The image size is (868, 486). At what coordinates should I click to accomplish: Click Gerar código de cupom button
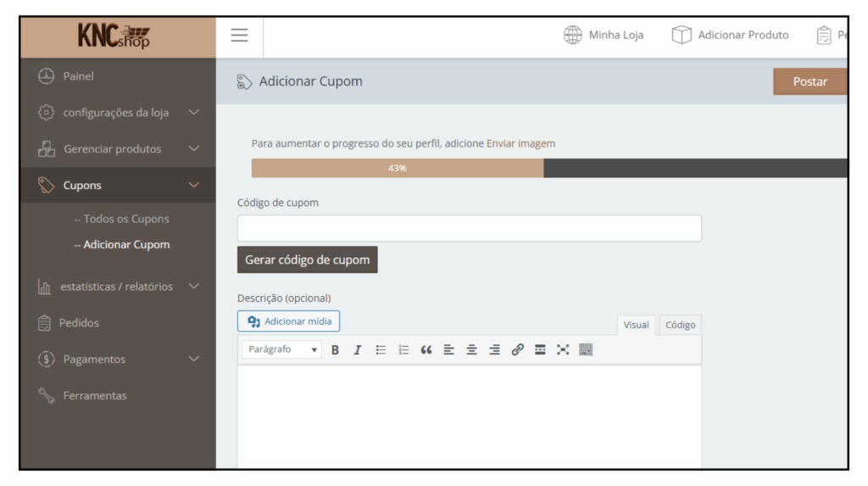[x=307, y=260]
